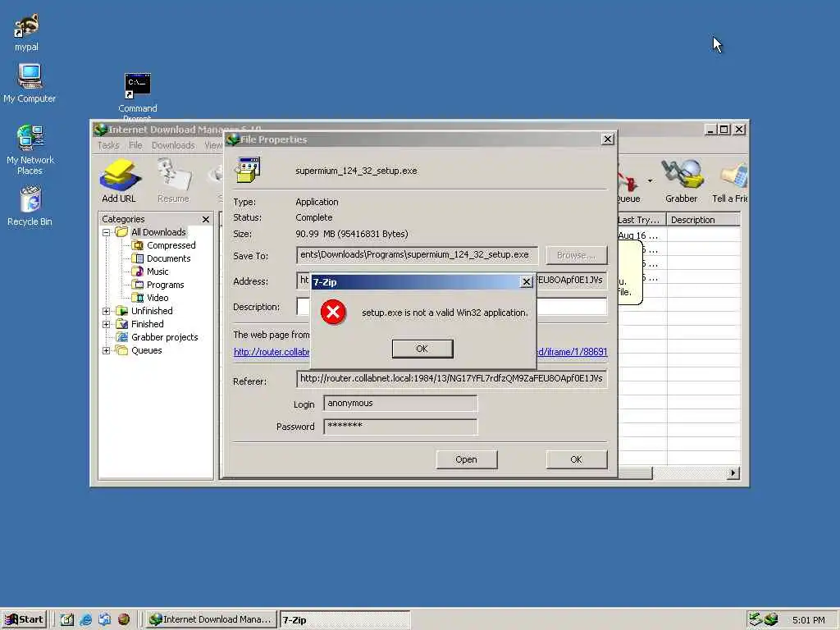The width and height of the screenshot is (840, 630).
Task: Click the Login field containing anonymous
Action: 400,404
